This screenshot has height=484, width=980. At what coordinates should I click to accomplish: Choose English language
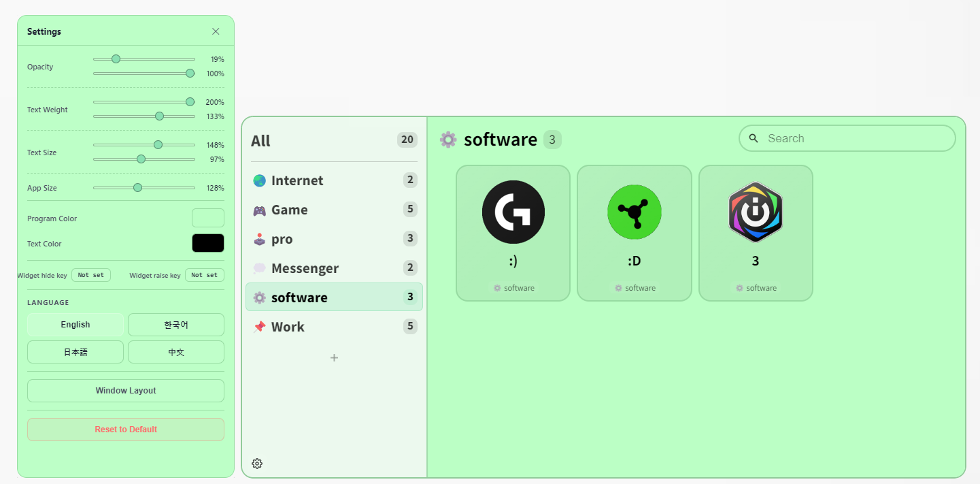(x=75, y=325)
